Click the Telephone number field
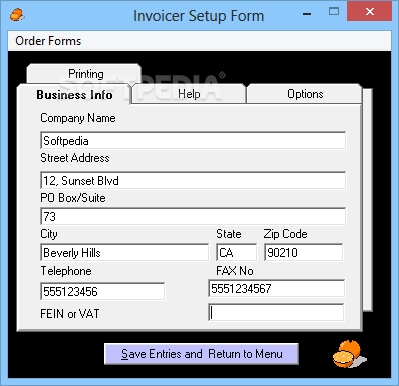Screen dimensions: 399x386 tap(103, 291)
